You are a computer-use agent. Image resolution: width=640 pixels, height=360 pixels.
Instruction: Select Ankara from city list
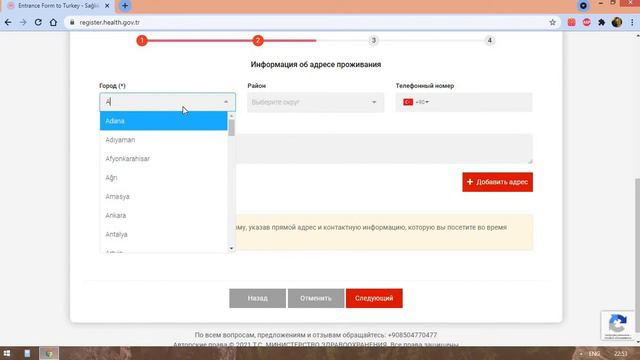pyautogui.click(x=164, y=215)
